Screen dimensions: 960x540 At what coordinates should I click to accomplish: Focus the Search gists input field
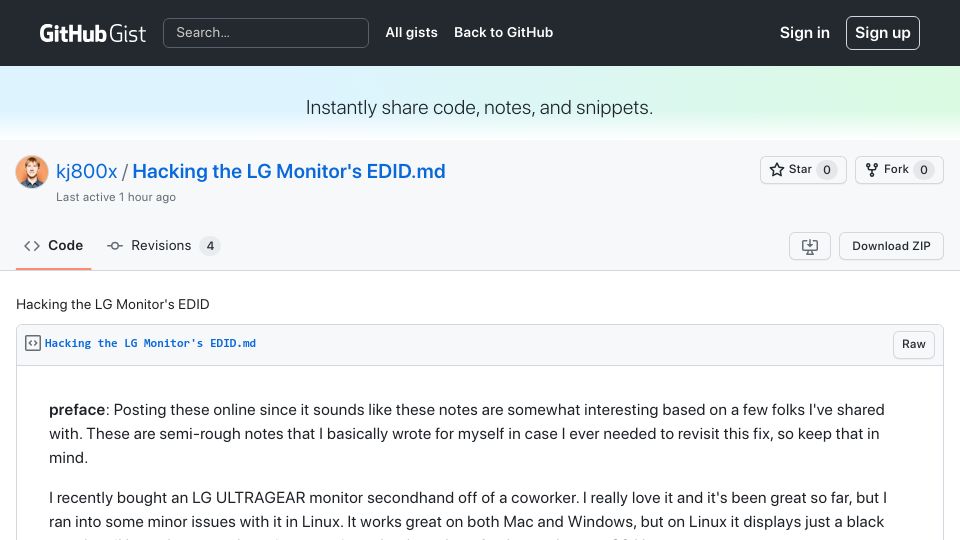point(266,33)
